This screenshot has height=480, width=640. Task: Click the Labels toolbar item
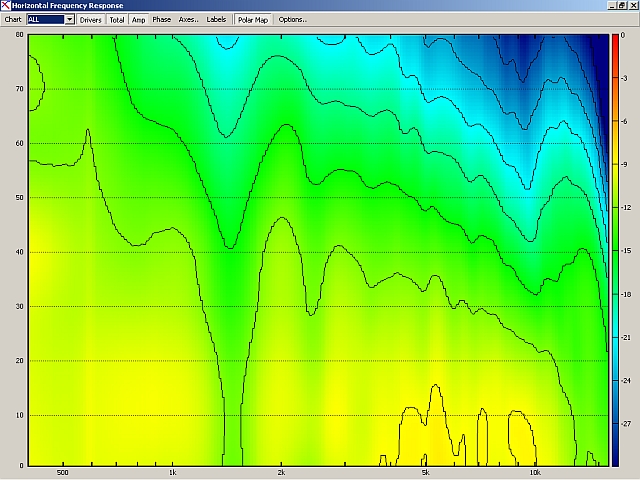pos(216,20)
